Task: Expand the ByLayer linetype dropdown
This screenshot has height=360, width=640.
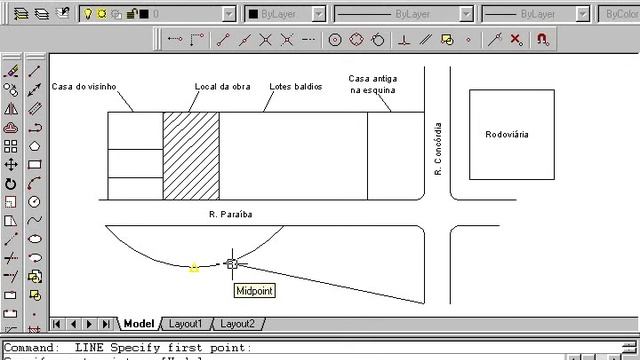Action: (x=466, y=14)
